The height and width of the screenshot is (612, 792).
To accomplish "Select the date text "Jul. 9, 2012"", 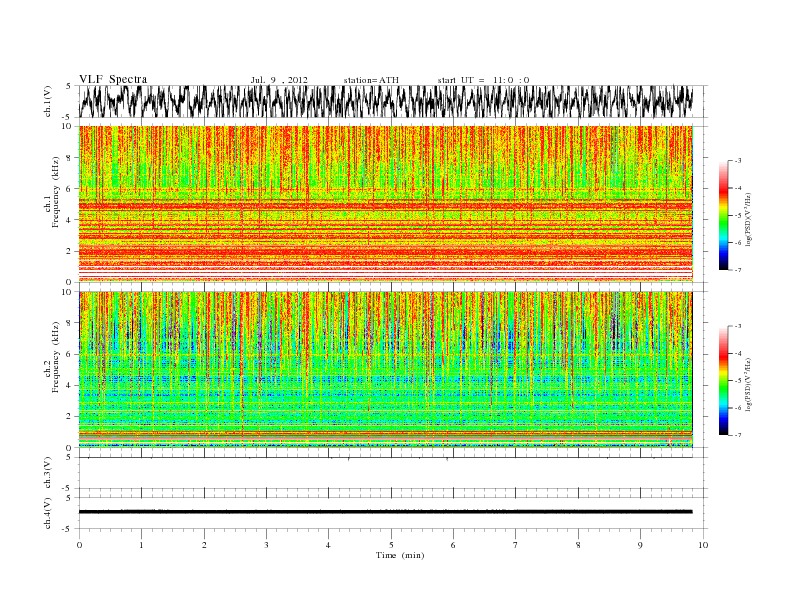I will click(x=279, y=80).
